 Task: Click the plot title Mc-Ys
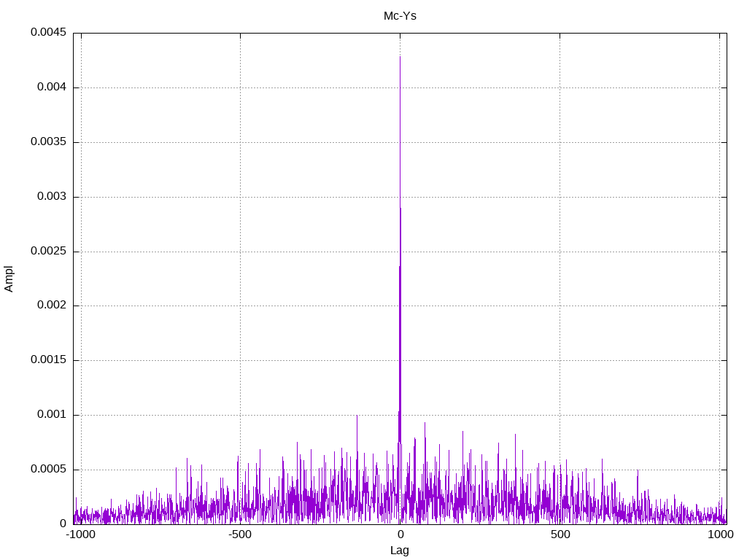coord(400,15)
